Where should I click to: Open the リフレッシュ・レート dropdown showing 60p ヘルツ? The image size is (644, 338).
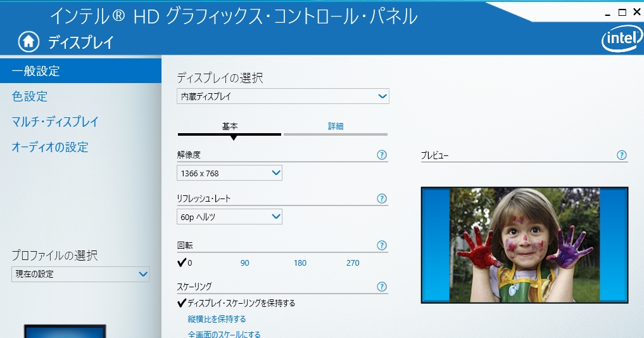click(x=230, y=217)
